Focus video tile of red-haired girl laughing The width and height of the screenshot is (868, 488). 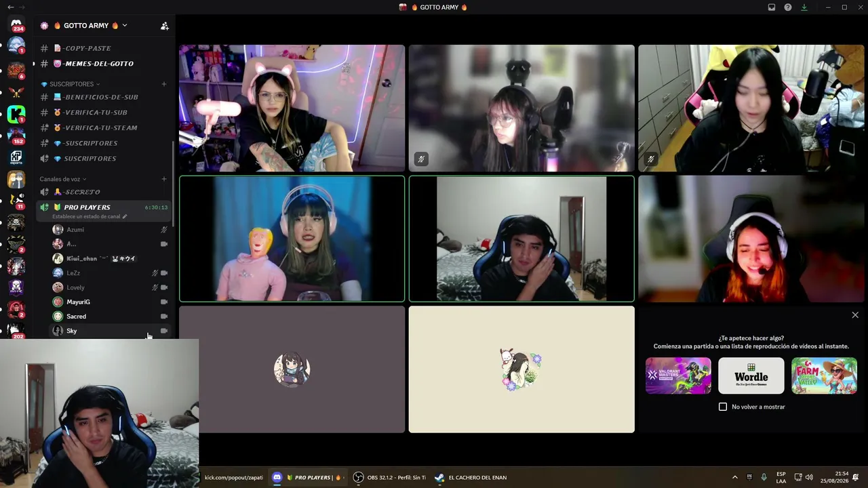pos(751,239)
